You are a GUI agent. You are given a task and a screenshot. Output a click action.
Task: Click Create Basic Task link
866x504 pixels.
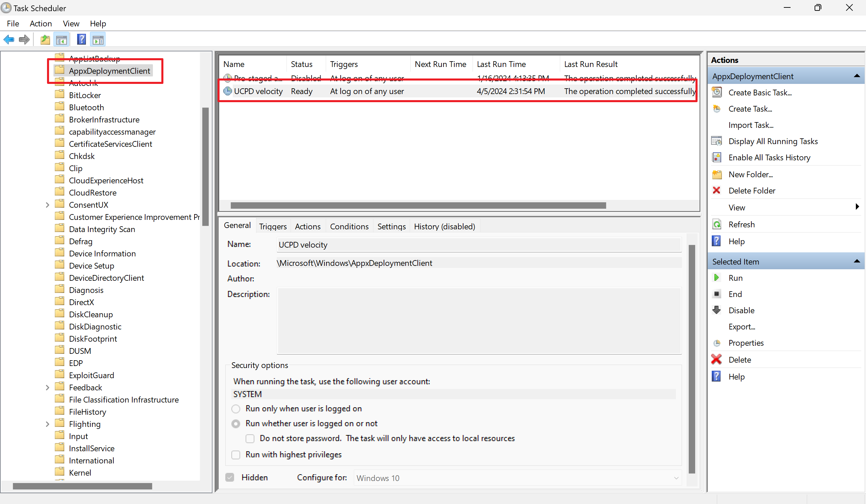pyautogui.click(x=760, y=93)
